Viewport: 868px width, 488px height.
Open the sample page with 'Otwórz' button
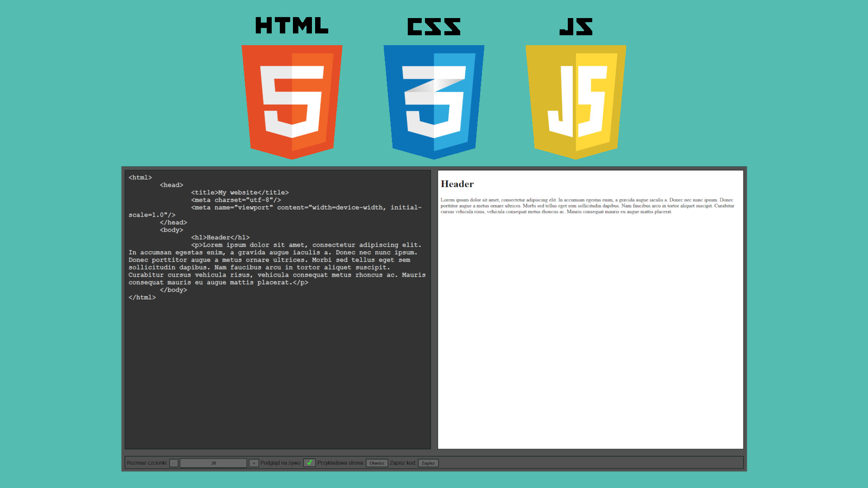pyautogui.click(x=377, y=463)
